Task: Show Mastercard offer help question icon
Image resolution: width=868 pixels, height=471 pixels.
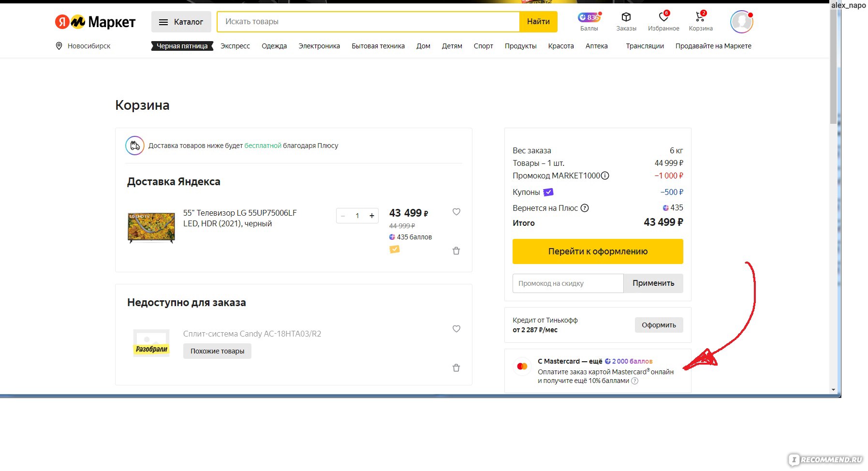Action: (635, 381)
